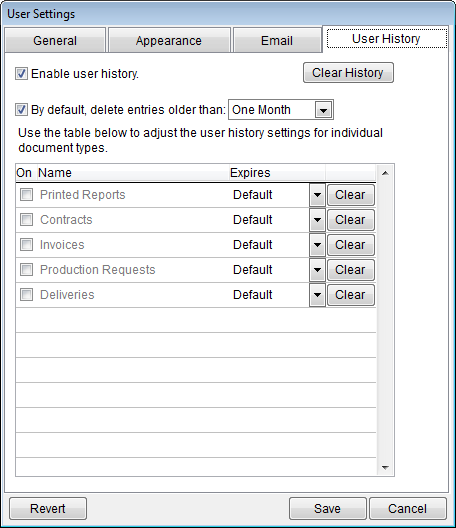Select the Production Requests row name
Screen dimensions: 456x528
[98, 270]
